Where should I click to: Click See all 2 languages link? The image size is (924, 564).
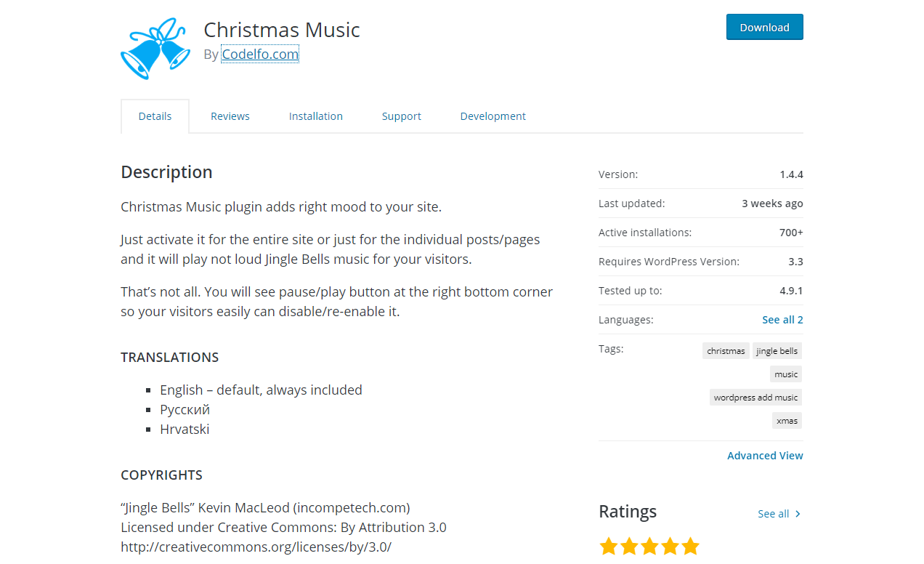782,320
